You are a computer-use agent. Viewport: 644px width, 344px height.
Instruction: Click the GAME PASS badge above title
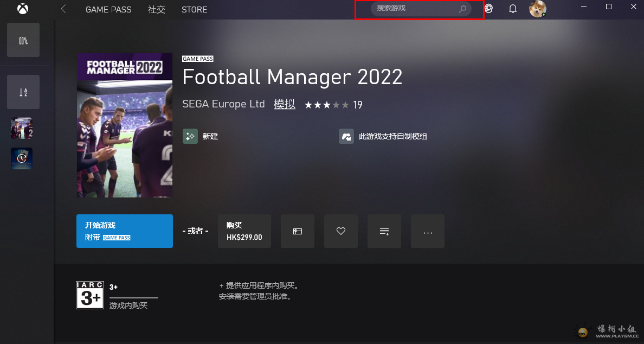click(197, 59)
